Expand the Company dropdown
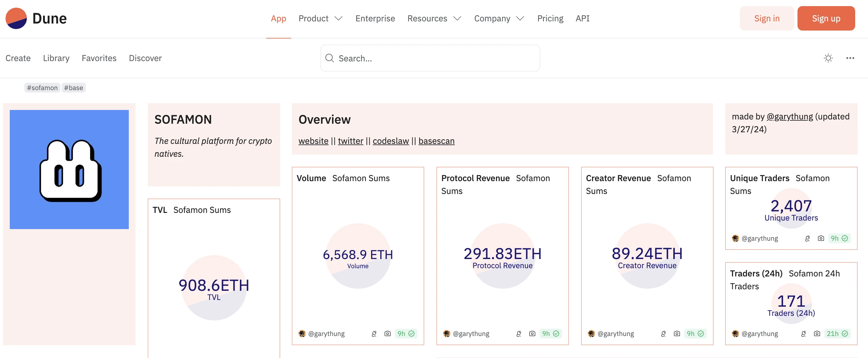The image size is (868, 358). 499,19
